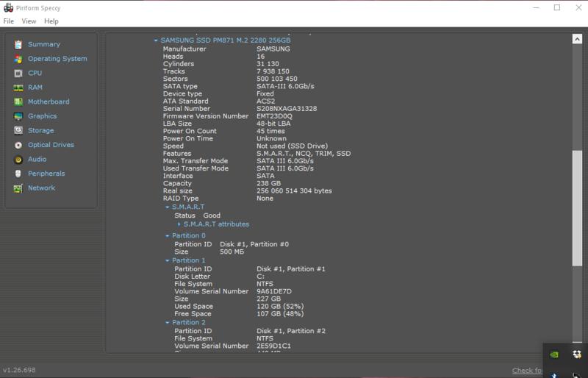This screenshot has width=588, height=378.
Task: Click the SATA type value SATA-III 6.0Gb/s
Action: point(285,86)
